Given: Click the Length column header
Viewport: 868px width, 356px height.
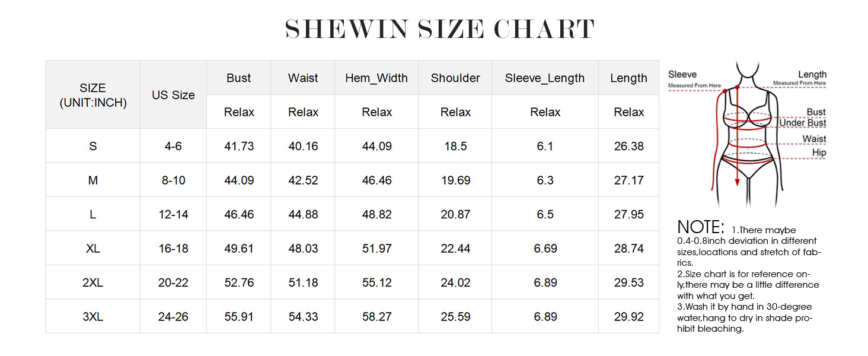Looking at the screenshot, I should (x=628, y=78).
